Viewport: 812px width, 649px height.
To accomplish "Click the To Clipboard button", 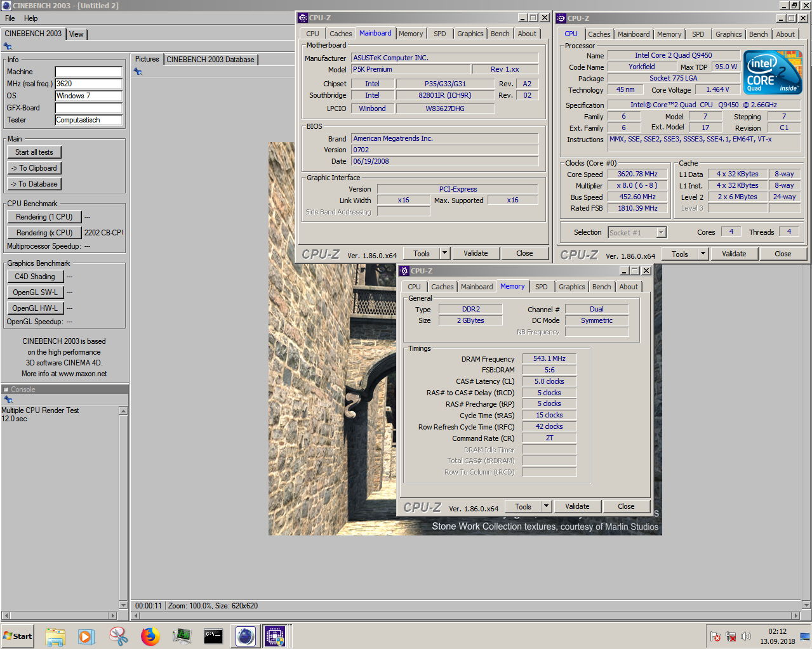I will click(x=34, y=168).
